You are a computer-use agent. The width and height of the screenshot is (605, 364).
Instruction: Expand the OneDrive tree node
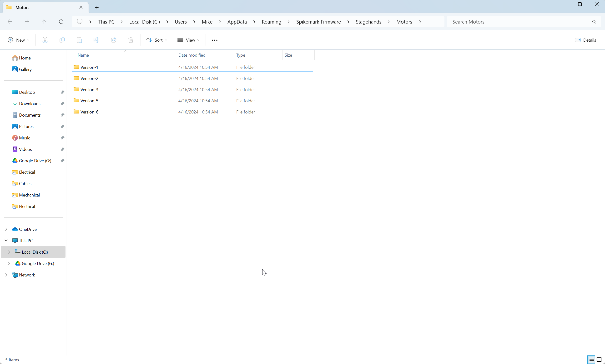click(x=6, y=229)
